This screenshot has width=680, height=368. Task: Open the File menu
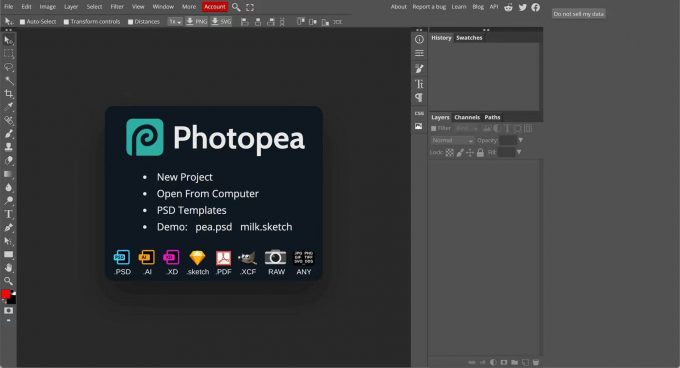pyautogui.click(x=8, y=7)
